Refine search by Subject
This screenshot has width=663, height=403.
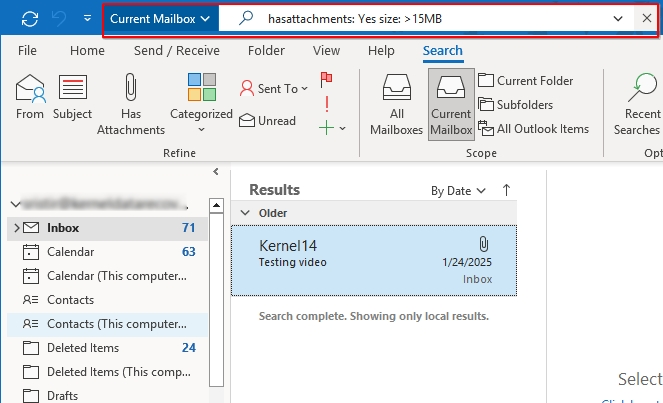point(72,97)
